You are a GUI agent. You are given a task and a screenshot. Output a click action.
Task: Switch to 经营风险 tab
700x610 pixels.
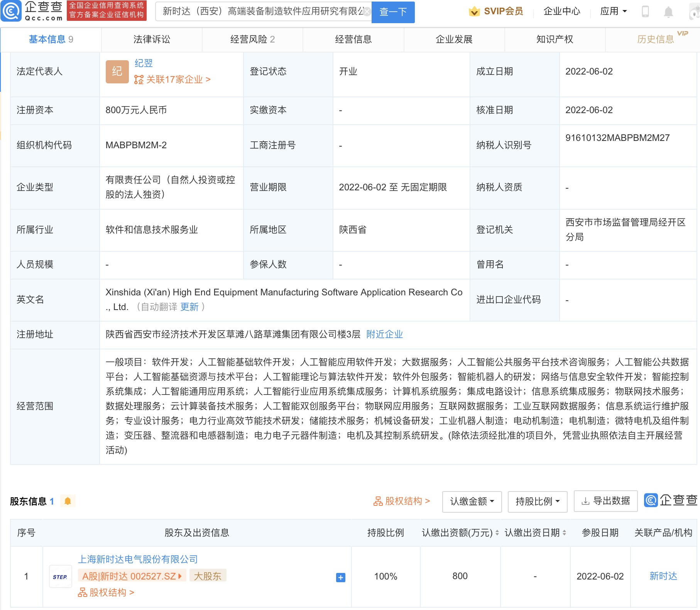point(252,39)
